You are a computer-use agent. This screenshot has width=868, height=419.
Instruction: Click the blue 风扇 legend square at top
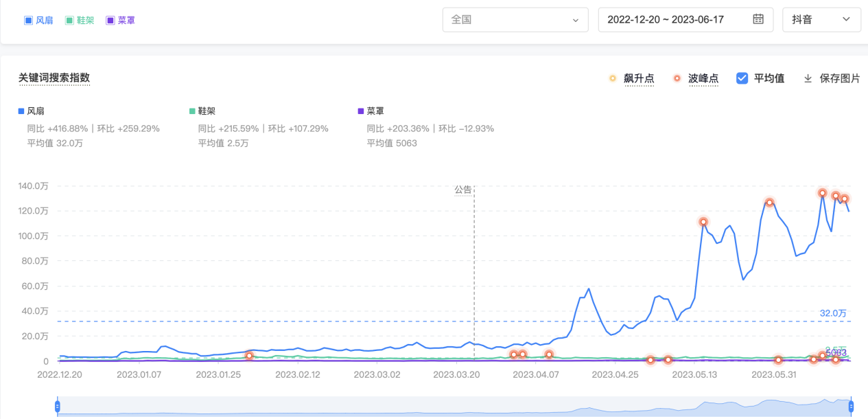pos(28,21)
